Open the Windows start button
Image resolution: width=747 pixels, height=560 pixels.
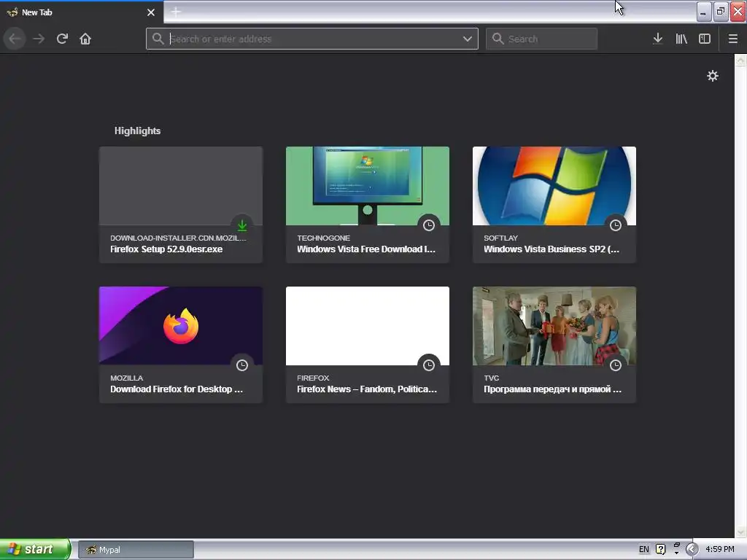[35, 549]
